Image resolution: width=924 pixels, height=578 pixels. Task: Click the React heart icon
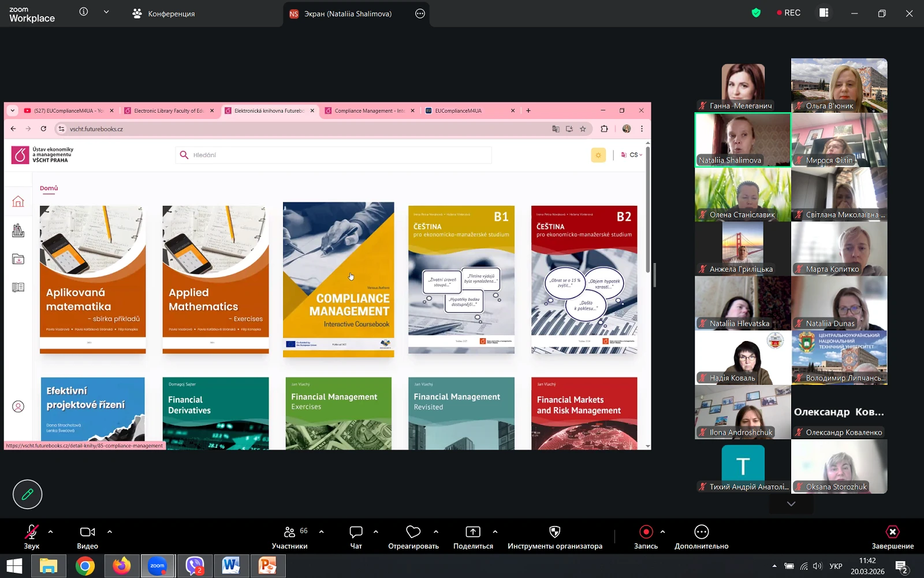tap(413, 536)
